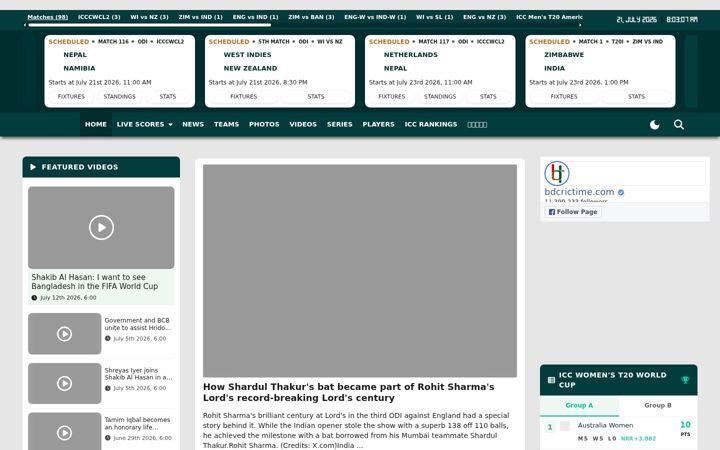Click the verified badge beside bdcrictime.com
720x450 pixels.
coord(621,192)
